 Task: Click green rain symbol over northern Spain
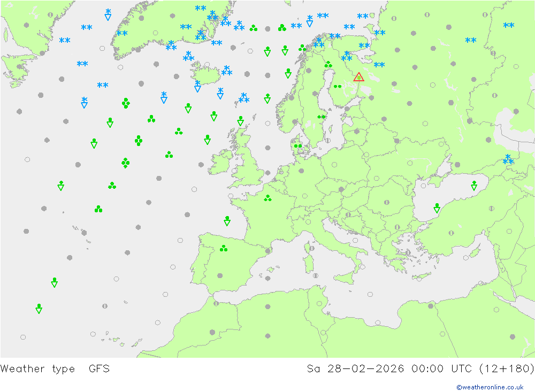pos(224,248)
